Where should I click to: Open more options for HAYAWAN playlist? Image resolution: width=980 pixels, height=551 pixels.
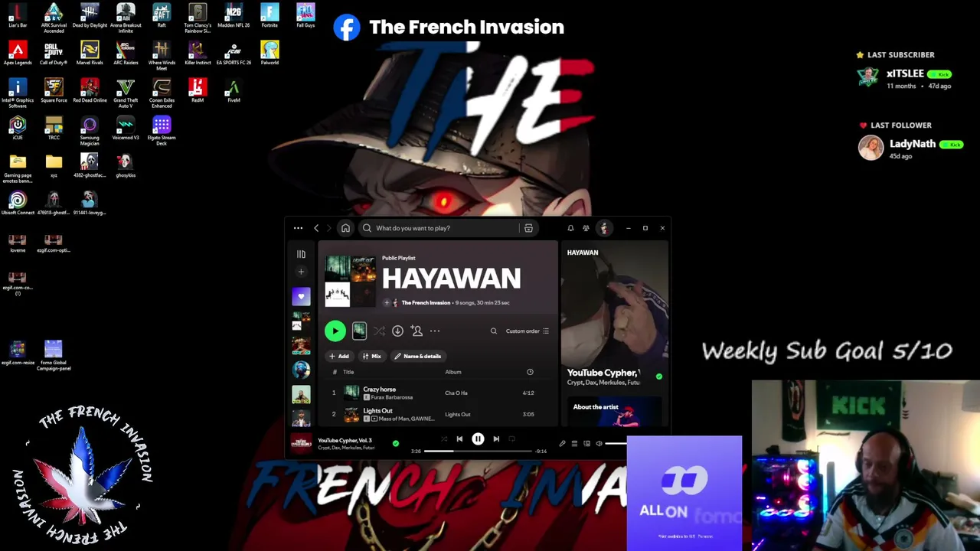[x=435, y=331]
